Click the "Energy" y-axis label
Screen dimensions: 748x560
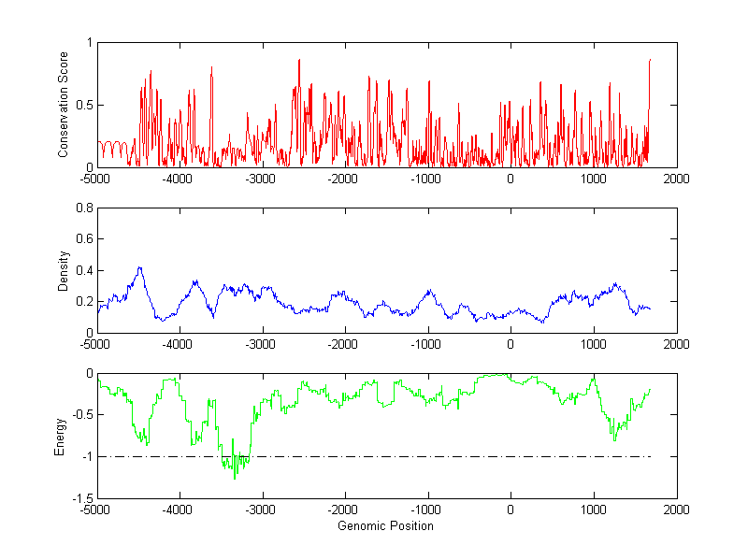point(59,437)
